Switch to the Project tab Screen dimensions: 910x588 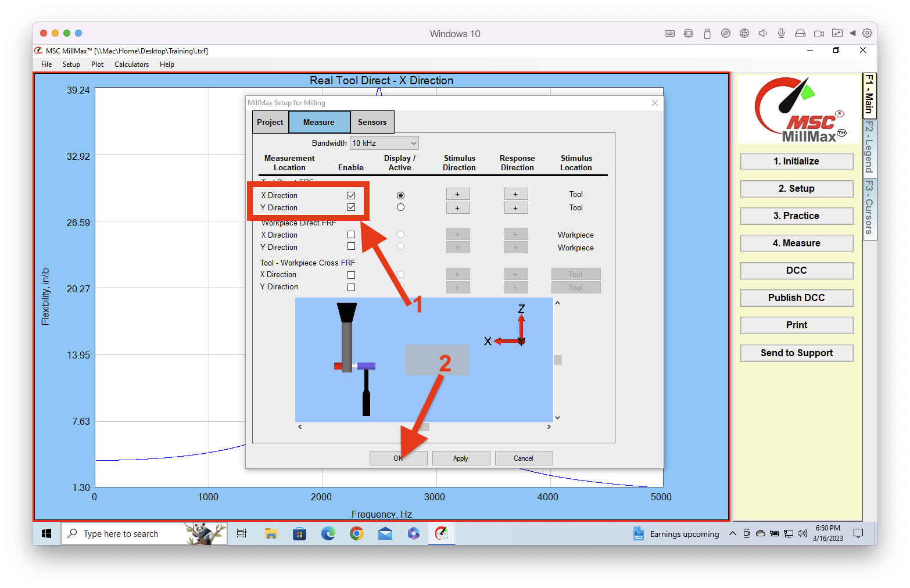click(270, 122)
